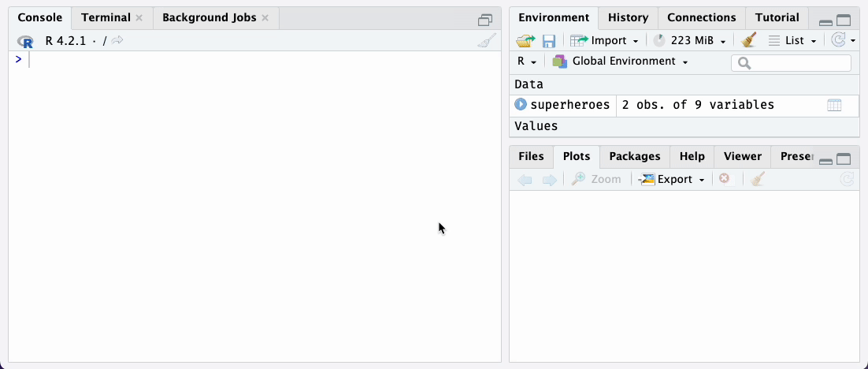Close the Background Jobs tab

pyautogui.click(x=265, y=18)
